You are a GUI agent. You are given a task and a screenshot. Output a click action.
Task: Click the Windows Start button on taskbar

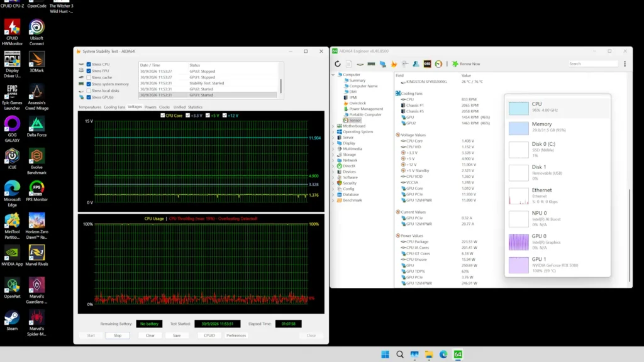click(x=385, y=354)
